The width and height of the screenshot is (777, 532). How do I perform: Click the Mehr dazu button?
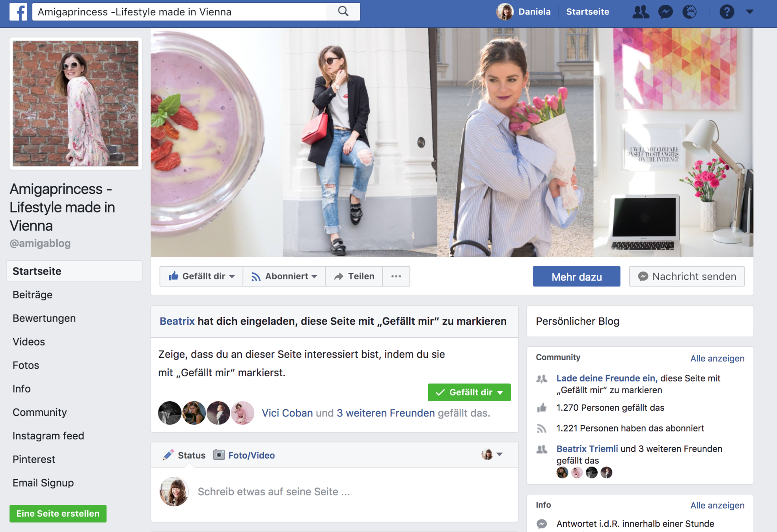point(576,277)
